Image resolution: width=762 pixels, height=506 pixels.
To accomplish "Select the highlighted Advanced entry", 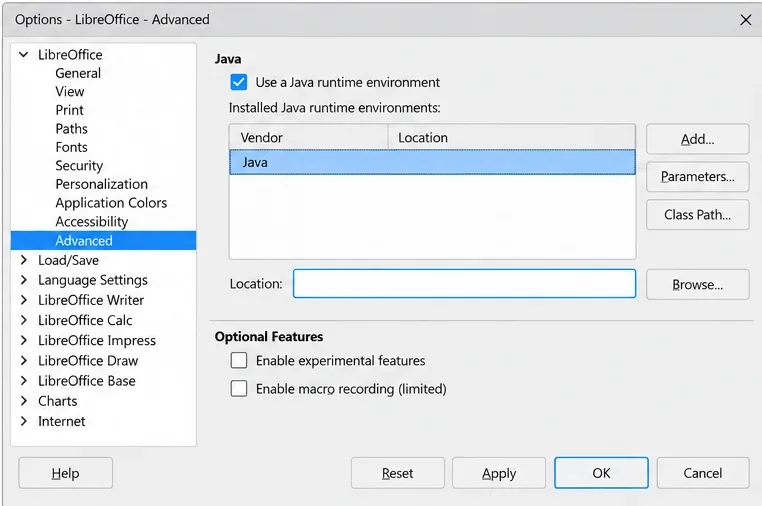I will point(104,241).
